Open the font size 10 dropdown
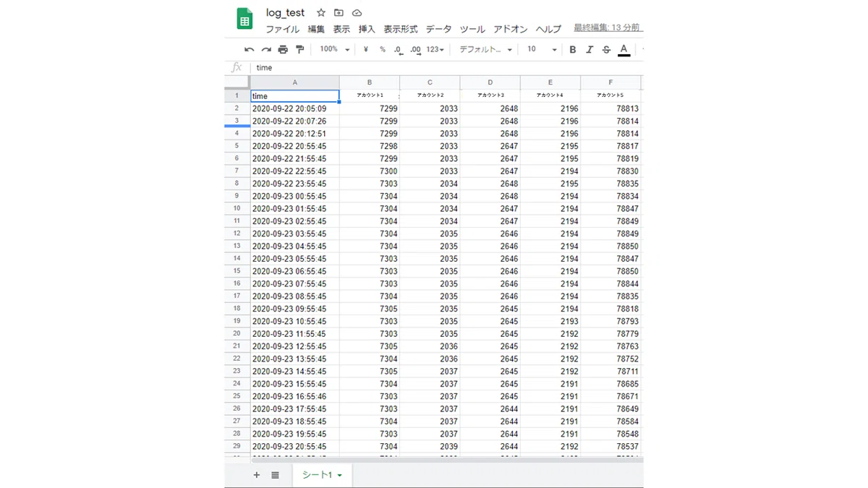 coord(542,49)
